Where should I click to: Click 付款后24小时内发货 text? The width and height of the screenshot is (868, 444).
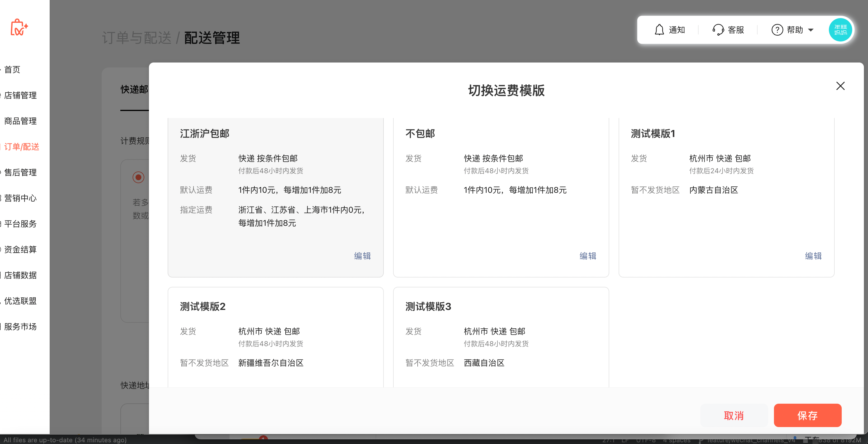(x=721, y=171)
